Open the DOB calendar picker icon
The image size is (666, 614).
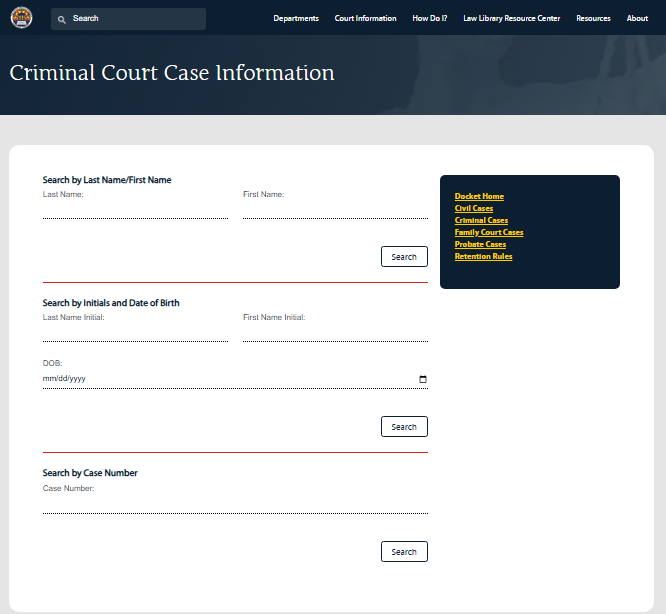(x=422, y=379)
